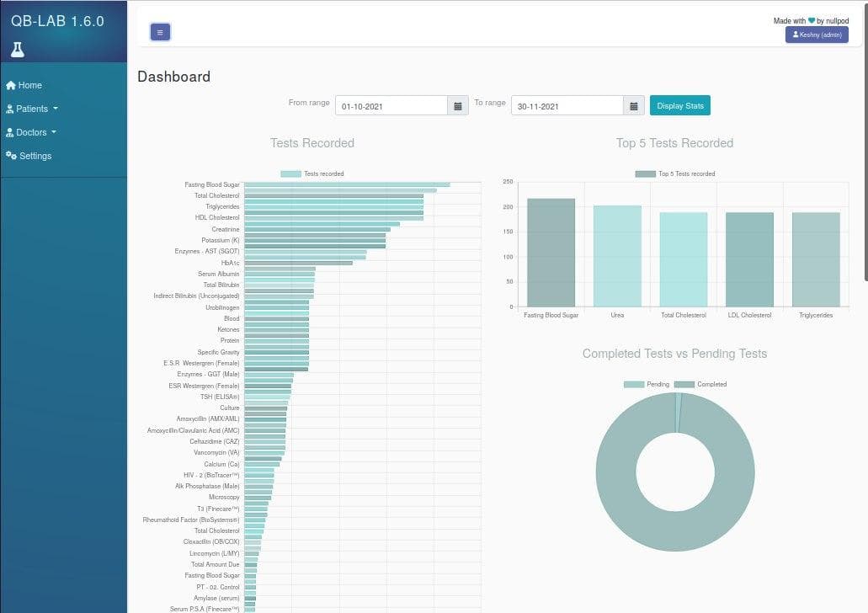Open calendar picker for From range
This screenshot has width=868, height=613.
458,106
